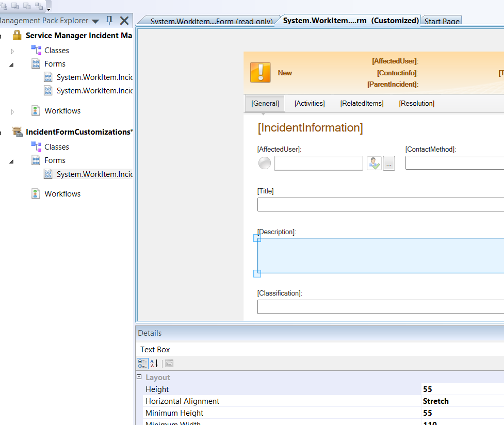Click the IncidentFormCustomizations management pack icon
Viewport: 504px width, 425px height.
[17, 132]
